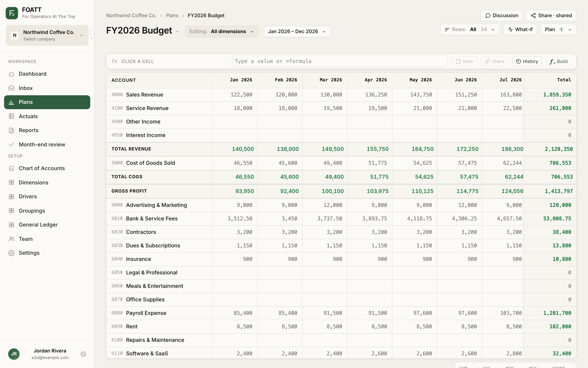
Task: Open the Northwind Coffee Co. company switcher
Action: (47, 35)
